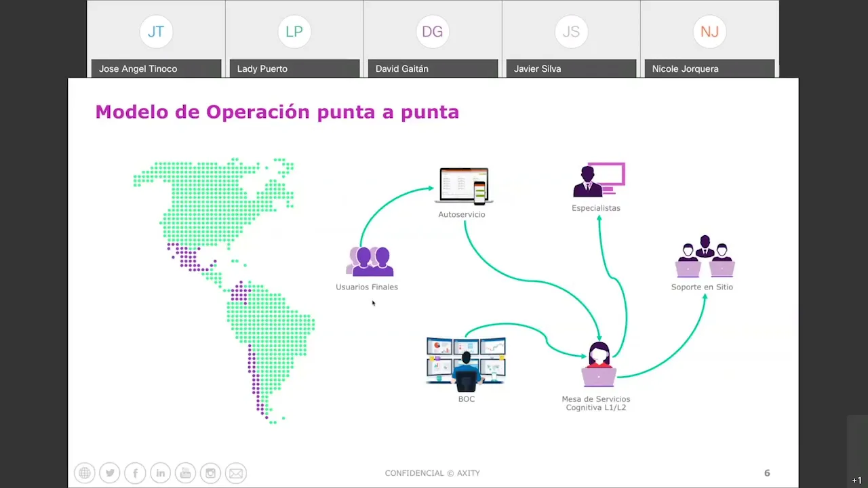Select the David Gaitán name label

pyautogui.click(x=433, y=68)
